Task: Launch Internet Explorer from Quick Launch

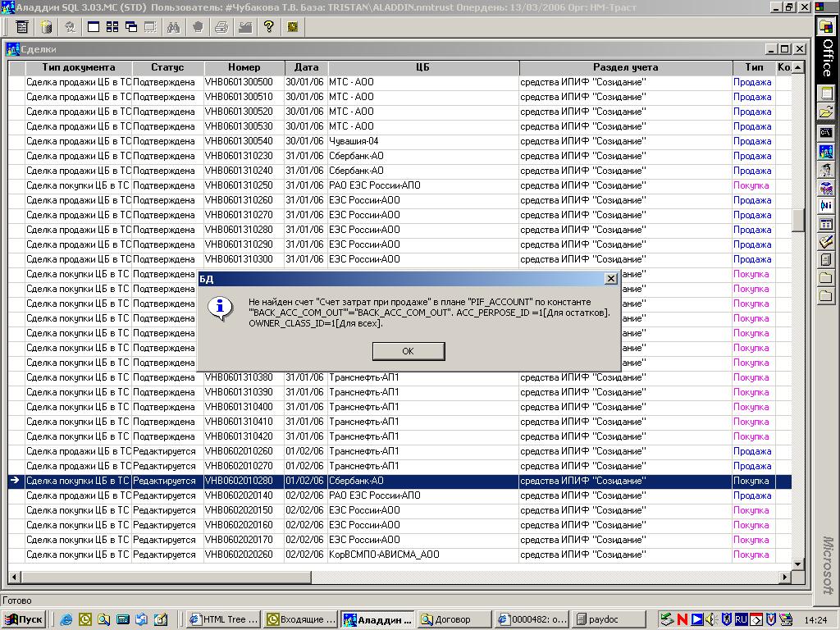Action: [66, 619]
